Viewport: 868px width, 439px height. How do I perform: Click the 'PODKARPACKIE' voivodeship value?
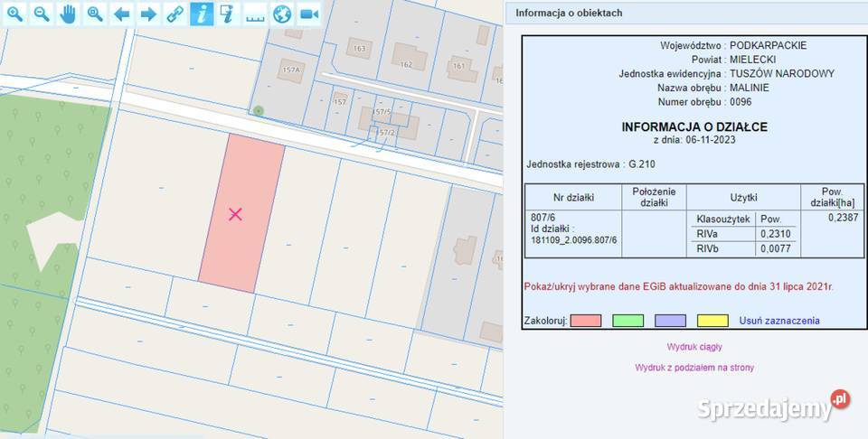(x=768, y=45)
